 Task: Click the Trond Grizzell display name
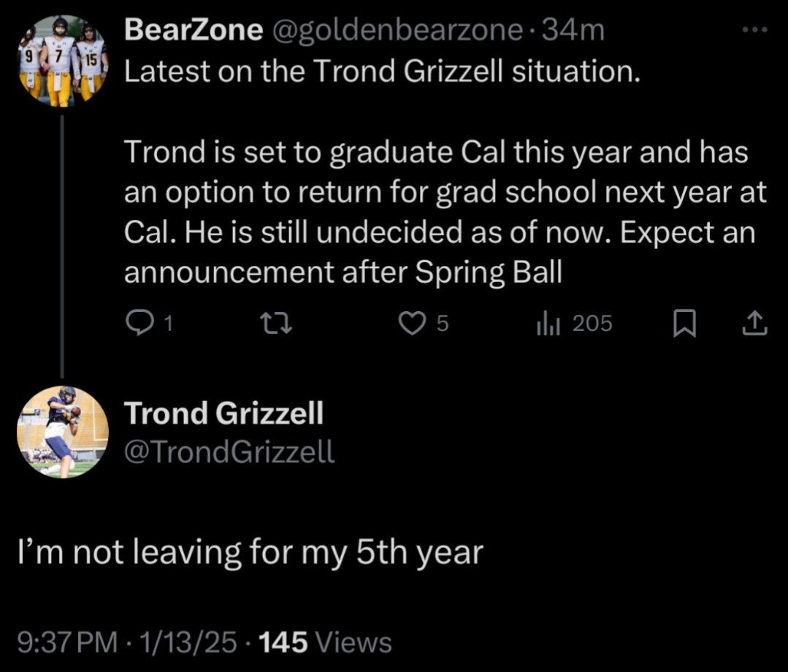pyautogui.click(x=224, y=414)
